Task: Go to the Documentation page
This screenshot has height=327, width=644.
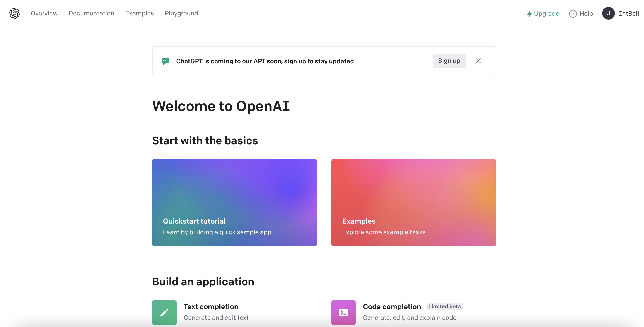Action: tap(91, 13)
